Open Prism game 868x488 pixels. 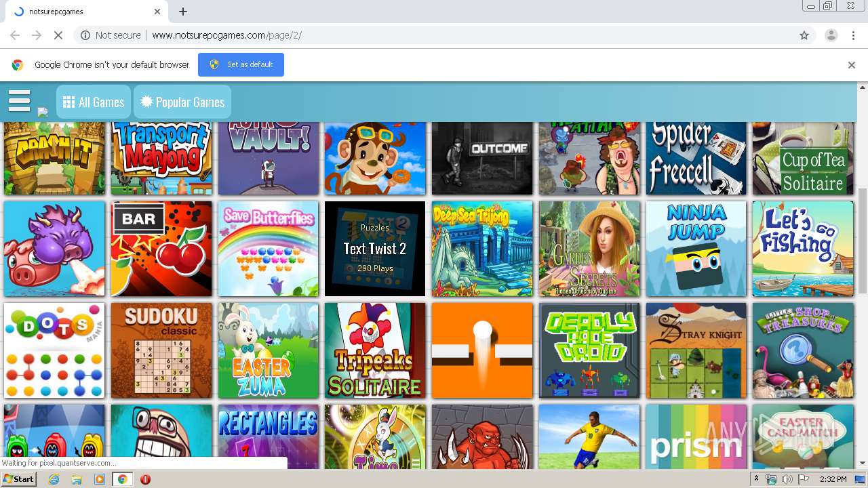696,436
